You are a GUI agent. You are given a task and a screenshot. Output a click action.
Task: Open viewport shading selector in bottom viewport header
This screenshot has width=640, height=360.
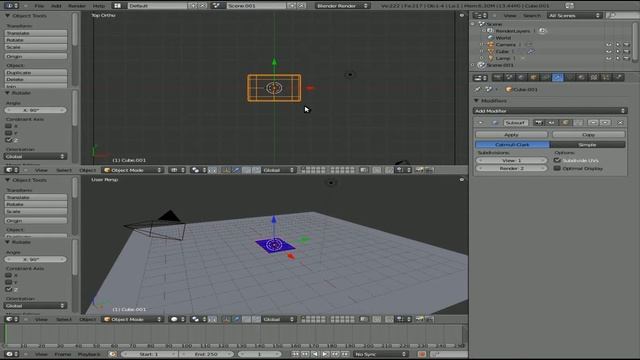tap(178, 319)
